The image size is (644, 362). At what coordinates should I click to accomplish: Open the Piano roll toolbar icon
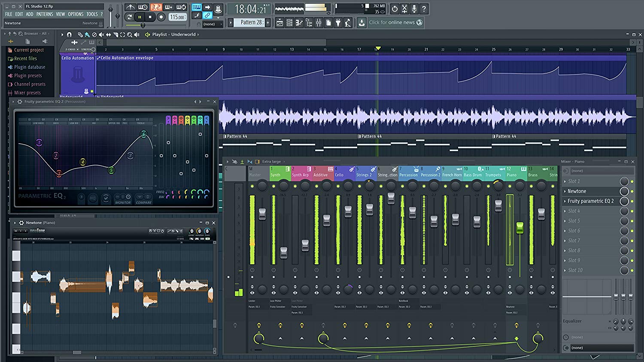[x=299, y=22]
